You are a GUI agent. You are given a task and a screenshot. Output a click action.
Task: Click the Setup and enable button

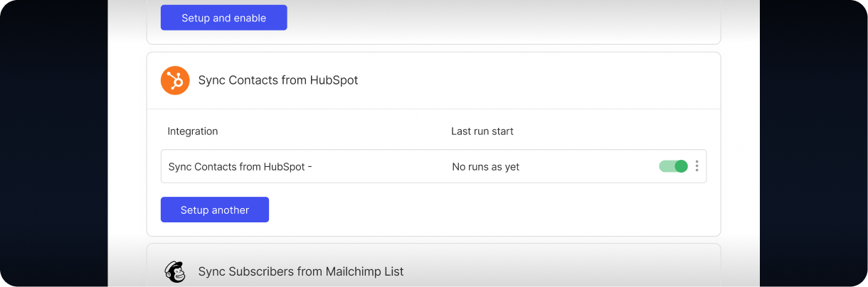click(x=224, y=18)
